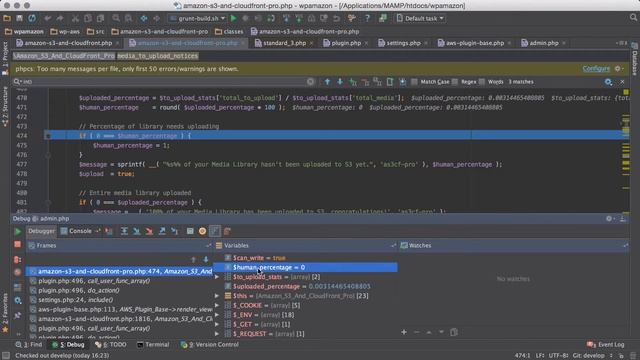
Task: Click the wpamazon breadcrumb folder
Action: pos(24,31)
